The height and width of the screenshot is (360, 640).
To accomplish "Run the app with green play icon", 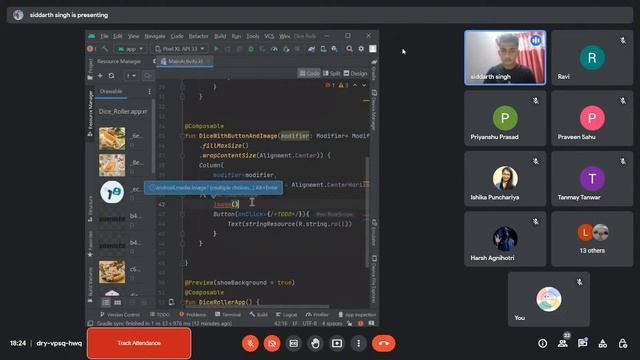I will (x=216, y=49).
